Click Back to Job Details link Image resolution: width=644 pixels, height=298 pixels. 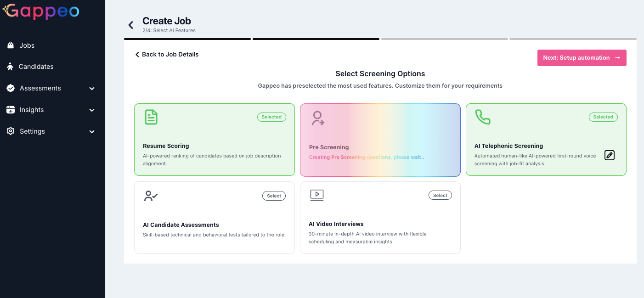(x=167, y=54)
